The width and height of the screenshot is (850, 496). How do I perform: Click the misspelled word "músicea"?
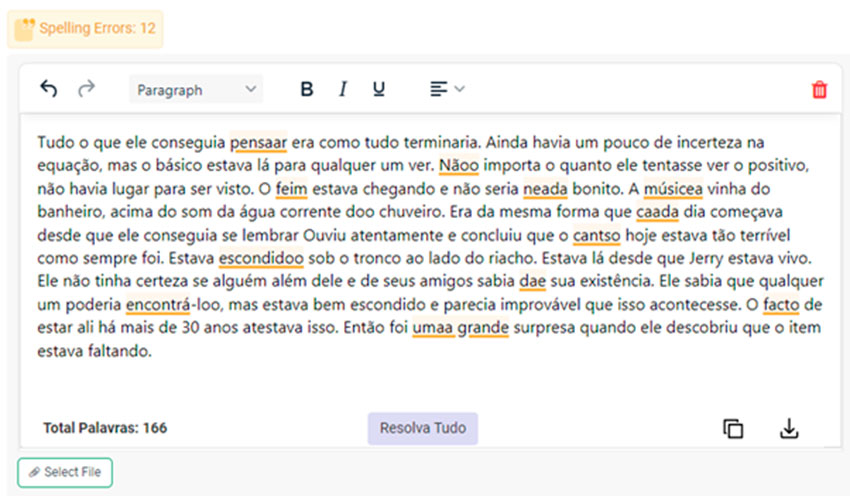coord(675,187)
